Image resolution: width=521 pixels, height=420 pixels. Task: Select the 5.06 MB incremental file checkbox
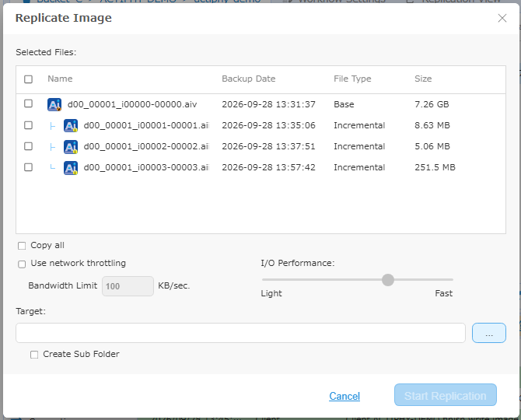28,146
